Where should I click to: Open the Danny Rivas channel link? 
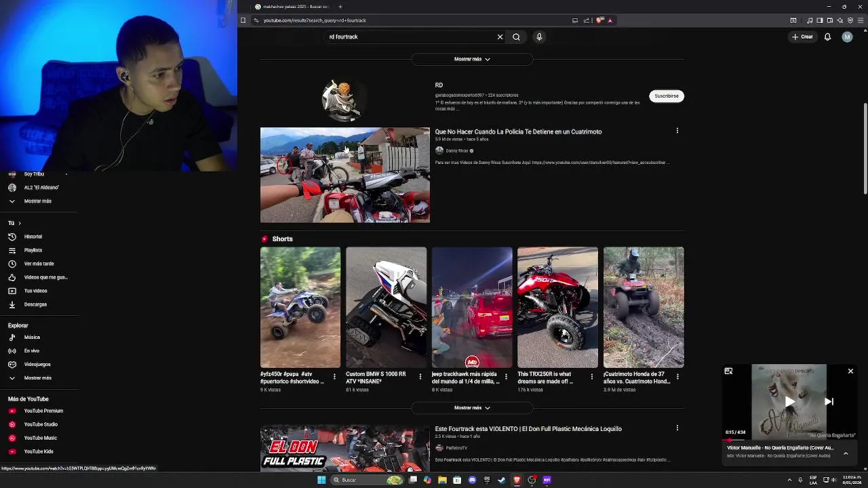click(456, 150)
